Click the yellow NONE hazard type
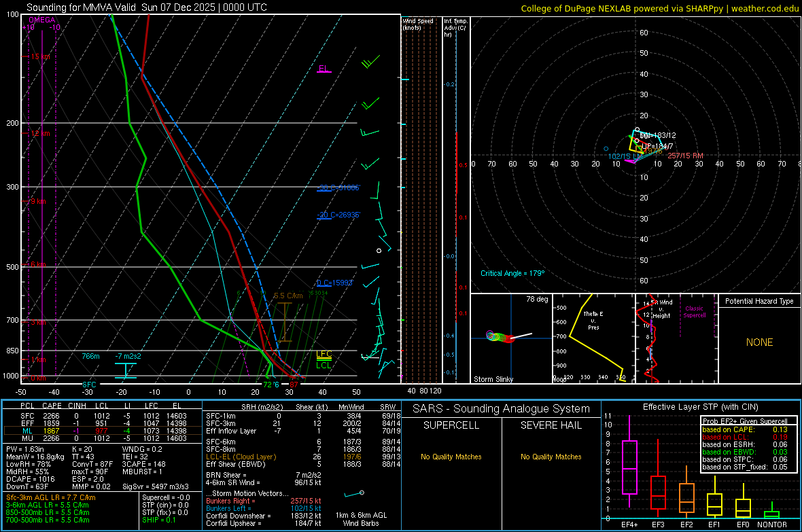 (760, 342)
